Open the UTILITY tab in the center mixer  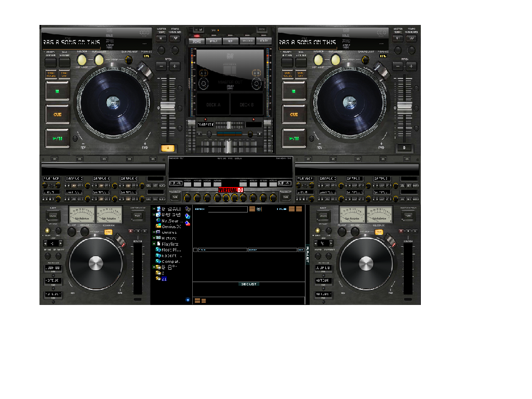[x=264, y=41]
